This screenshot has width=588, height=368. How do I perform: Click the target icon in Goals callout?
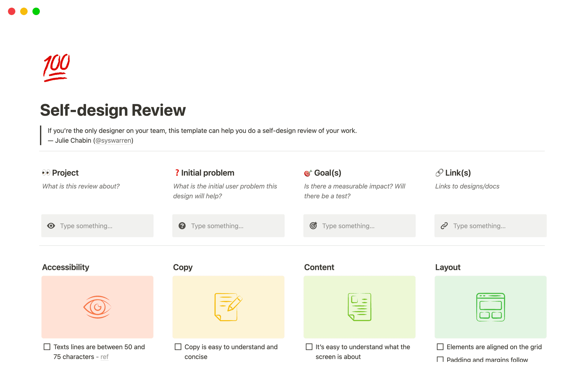[313, 226]
